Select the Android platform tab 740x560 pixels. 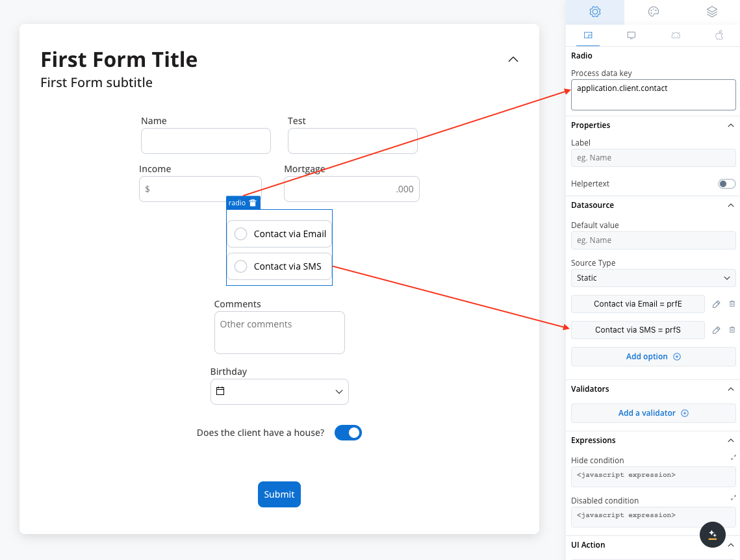point(676,35)
